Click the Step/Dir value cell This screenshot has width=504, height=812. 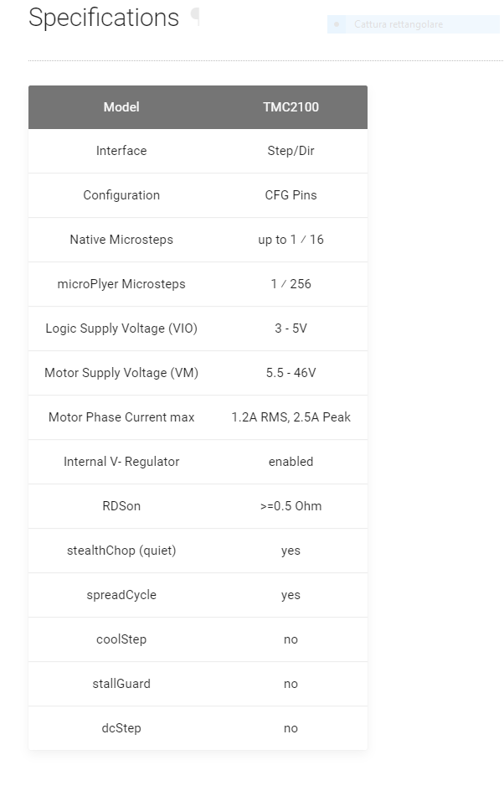point(291,151)
